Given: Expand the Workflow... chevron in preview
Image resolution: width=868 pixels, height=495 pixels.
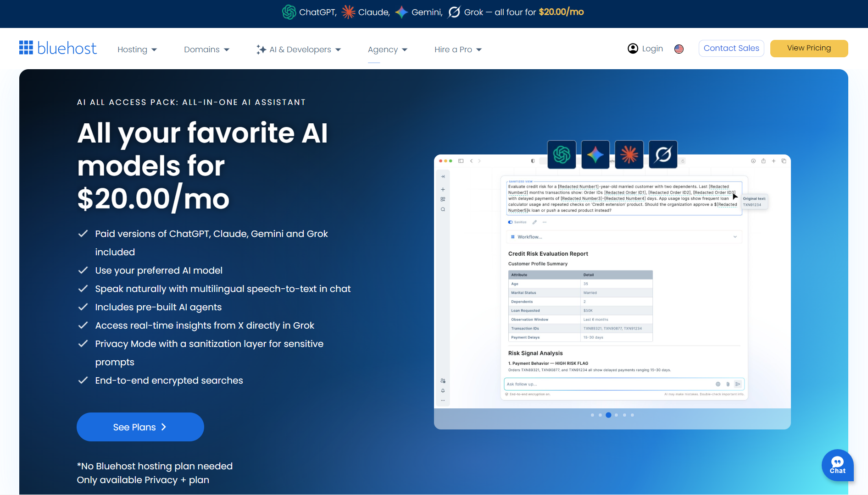Looking at the screenshot, I should tap(735, 237).
